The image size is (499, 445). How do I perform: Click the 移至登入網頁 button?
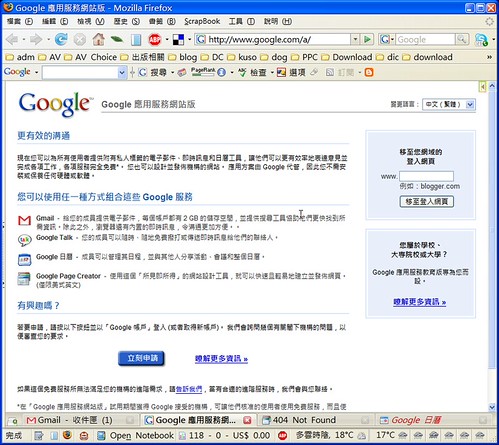426,202
